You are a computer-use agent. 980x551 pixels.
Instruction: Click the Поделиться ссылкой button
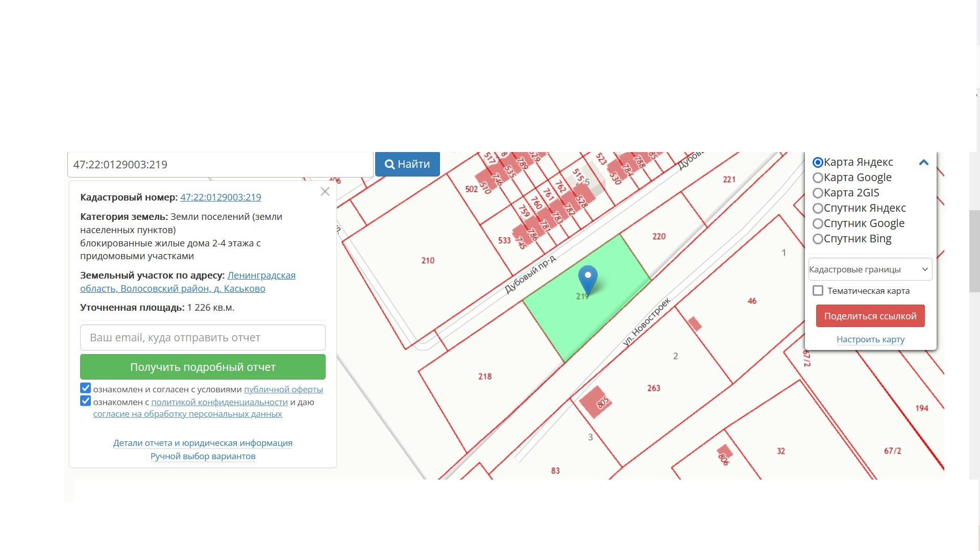tap(870, 316)
